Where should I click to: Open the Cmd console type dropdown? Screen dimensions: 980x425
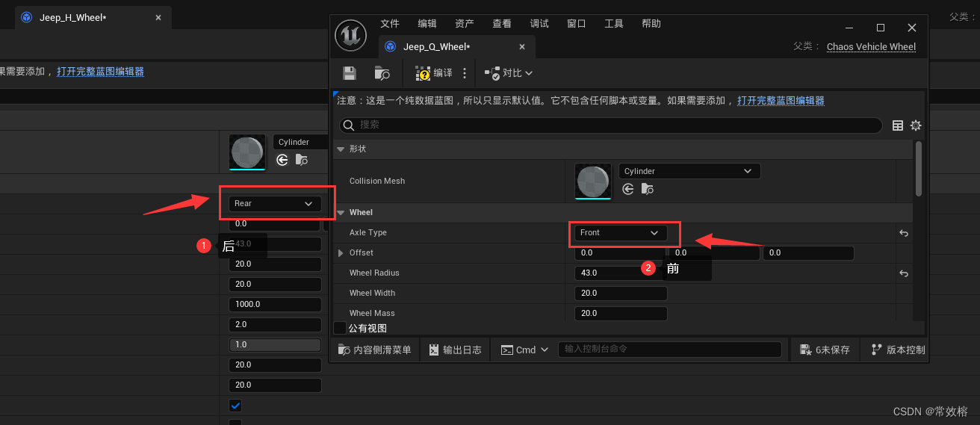(524, 350)
